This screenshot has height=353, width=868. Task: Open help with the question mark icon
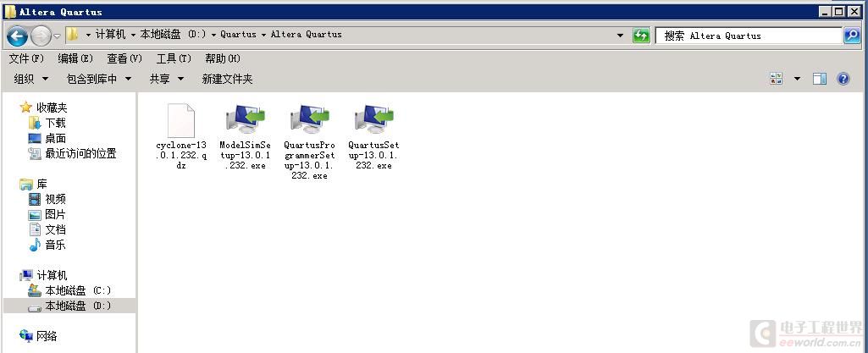coord(843,79)
